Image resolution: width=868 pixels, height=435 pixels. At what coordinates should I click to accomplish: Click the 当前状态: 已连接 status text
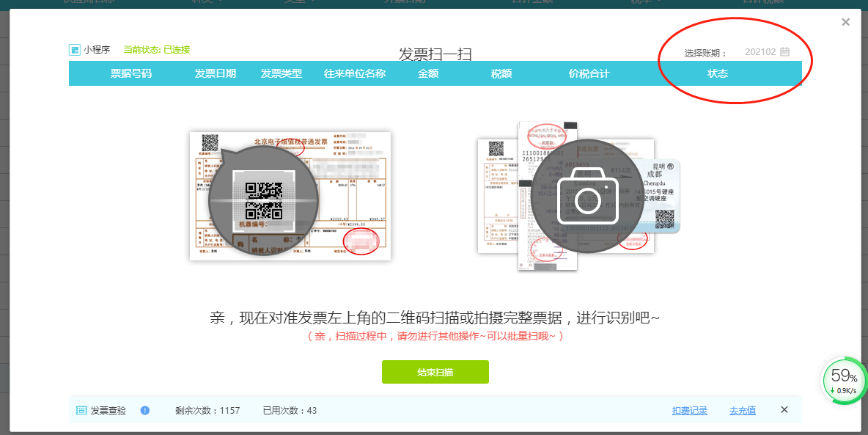coord(157,50)
